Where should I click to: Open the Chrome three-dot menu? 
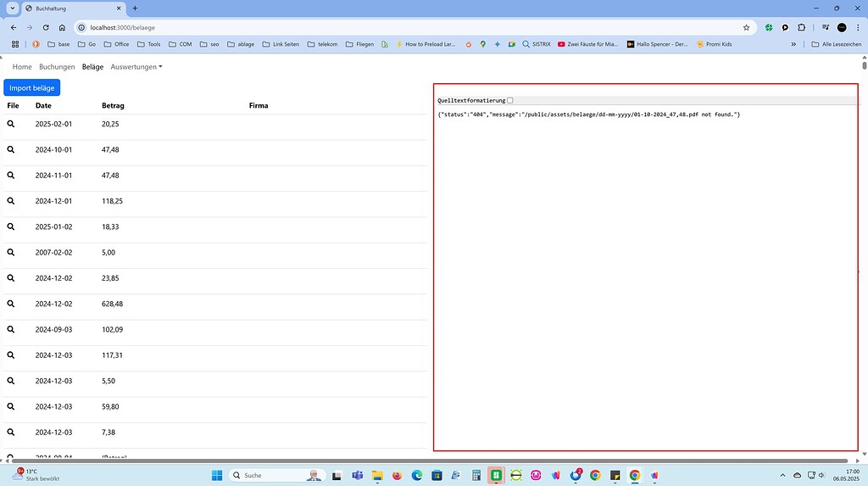(859, 27)
